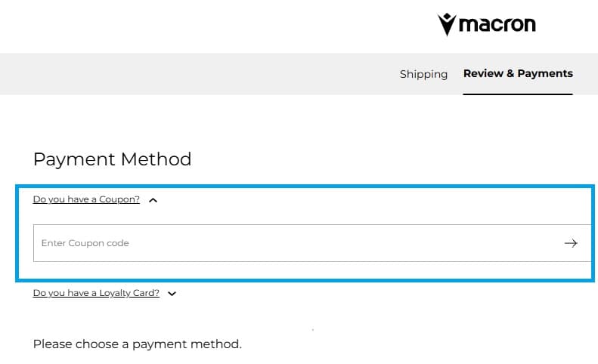598x364 pixels.
Task: Expand loyalty card section down chevron
Action: (172, 294)
